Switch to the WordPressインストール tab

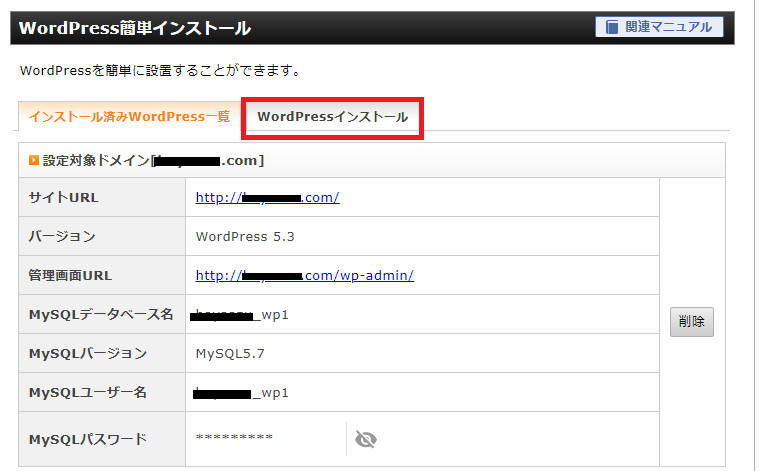(333, 117)
